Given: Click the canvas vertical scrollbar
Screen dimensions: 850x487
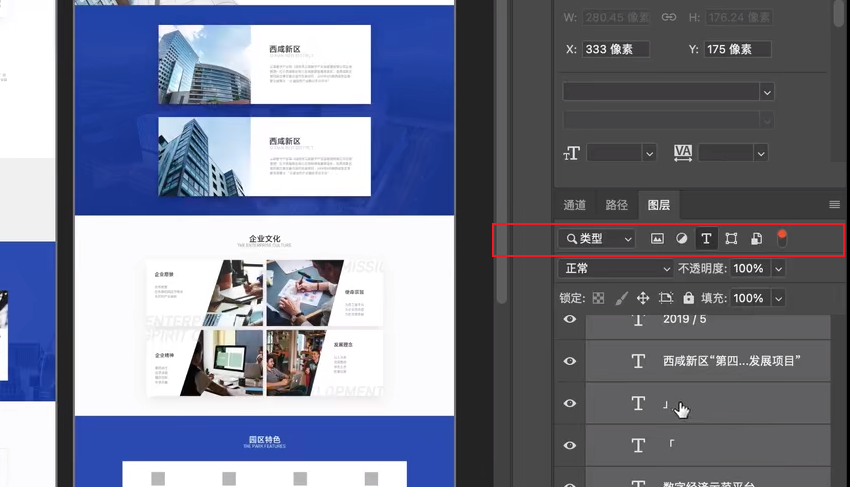Looking at the screenshot, I should coord(501,152).
